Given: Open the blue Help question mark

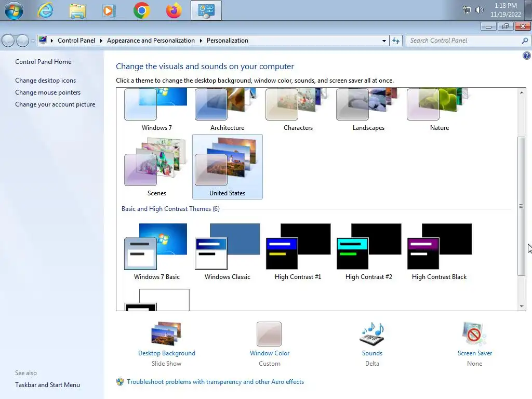Looking at the screenshot, I should (527, 56).
